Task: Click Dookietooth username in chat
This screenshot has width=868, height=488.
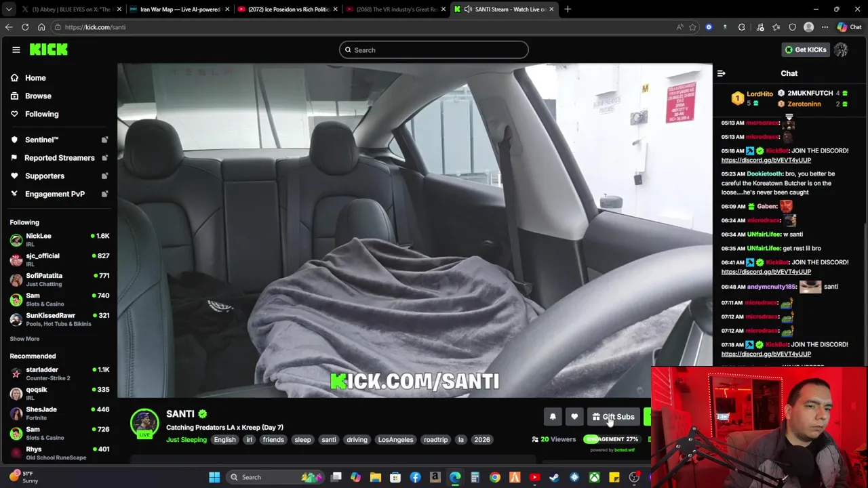Action: [x=764, y=174]
